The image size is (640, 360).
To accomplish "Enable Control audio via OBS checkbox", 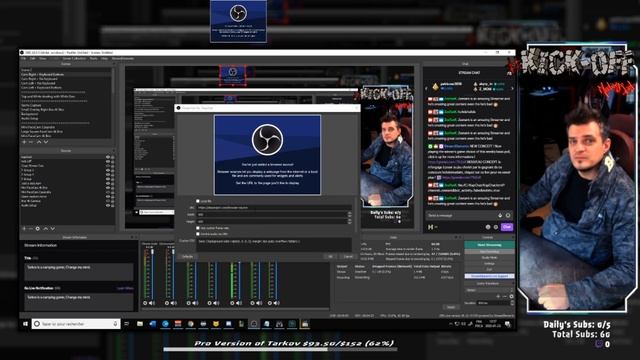I will 198,234.
